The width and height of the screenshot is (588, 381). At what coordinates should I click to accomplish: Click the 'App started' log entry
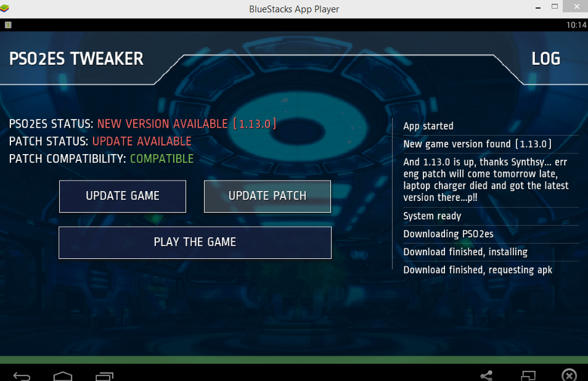point(428,126)
